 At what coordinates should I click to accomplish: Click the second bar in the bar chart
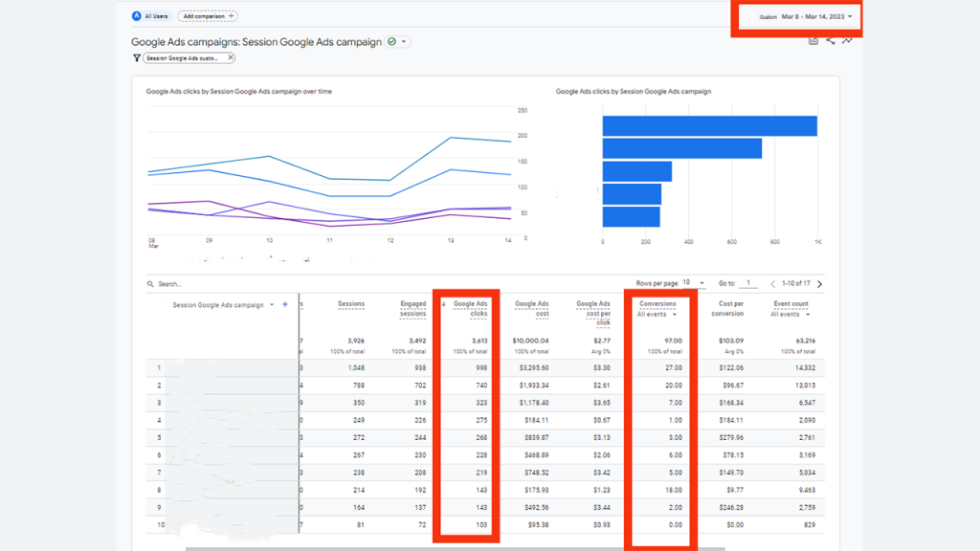click(681, 148)
